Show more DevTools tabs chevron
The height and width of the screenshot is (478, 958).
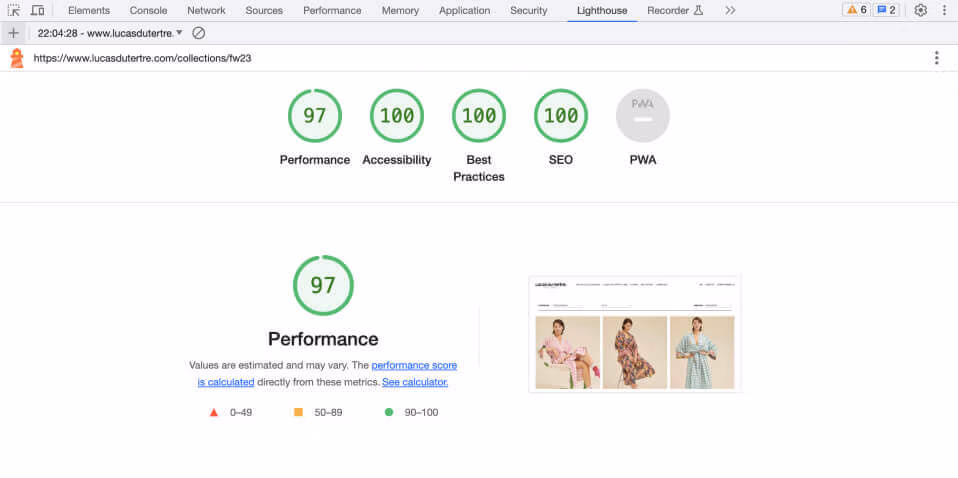click(x=730, y=10)
